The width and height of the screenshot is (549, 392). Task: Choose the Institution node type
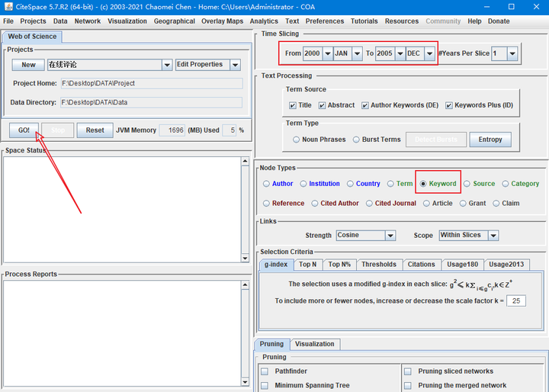pos(303,184)
